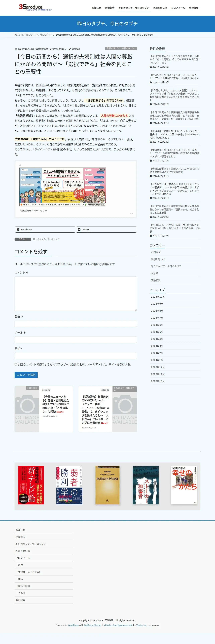Click the Lightning Theme footer link
215x644 pixels.
coord(93,625)
